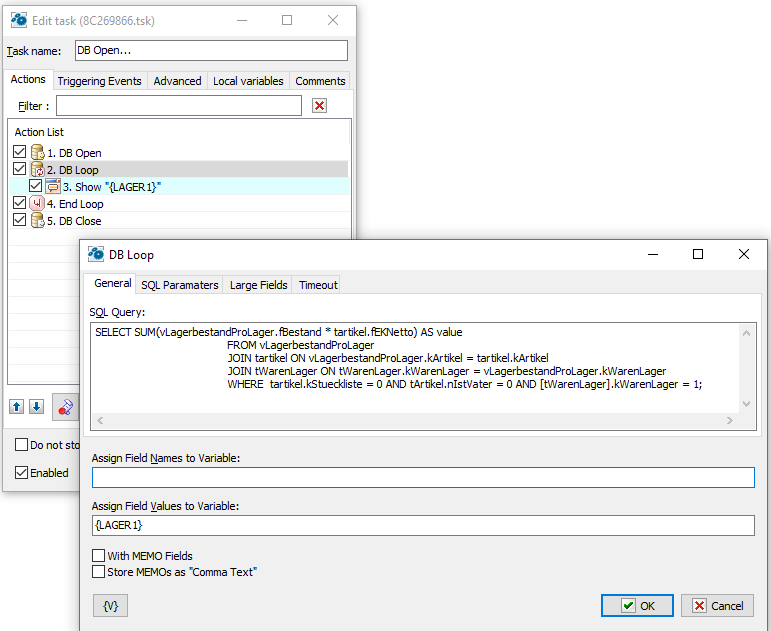Click OK in DB Loop dialog

click(x=637, y=605)
